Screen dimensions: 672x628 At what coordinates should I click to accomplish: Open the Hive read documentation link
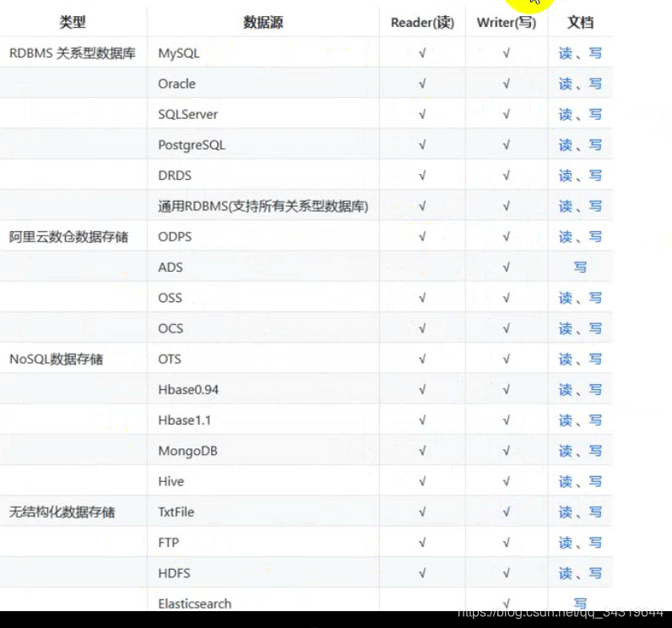(566, 481)
